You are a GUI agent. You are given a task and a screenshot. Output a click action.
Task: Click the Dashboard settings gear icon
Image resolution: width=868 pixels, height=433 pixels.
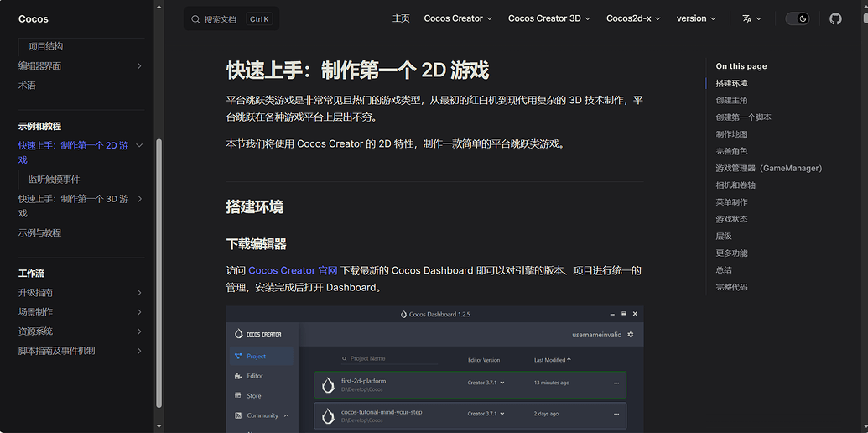(631, 335)
